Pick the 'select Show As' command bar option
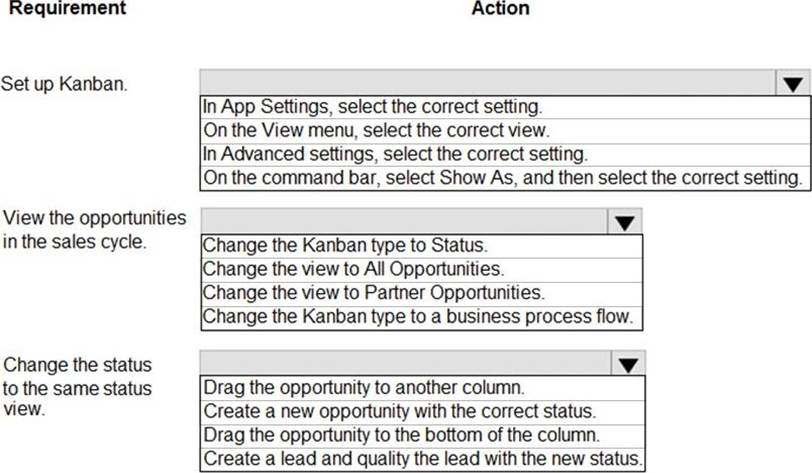812x473 pixels. click(505, 178)
